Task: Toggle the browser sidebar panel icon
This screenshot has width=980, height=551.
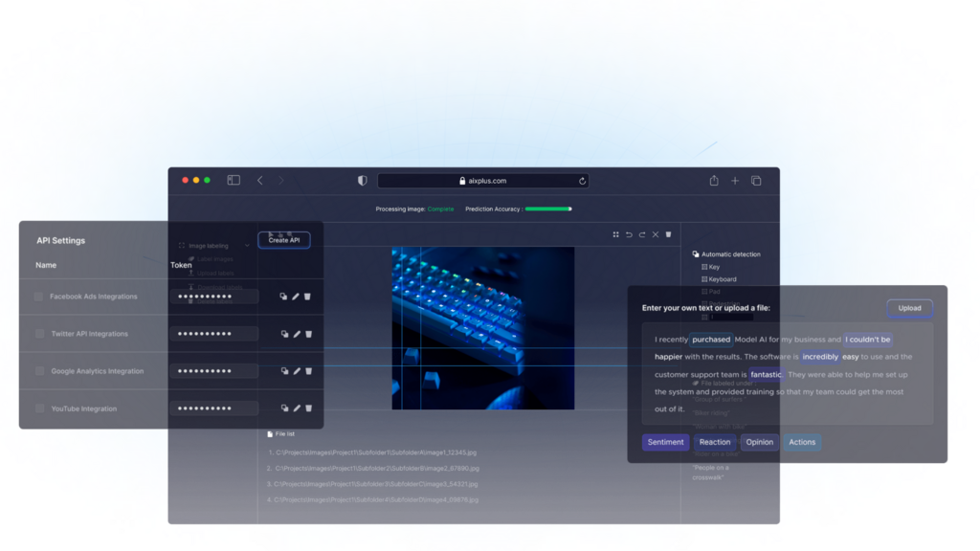Action: [x=234, y=181]
